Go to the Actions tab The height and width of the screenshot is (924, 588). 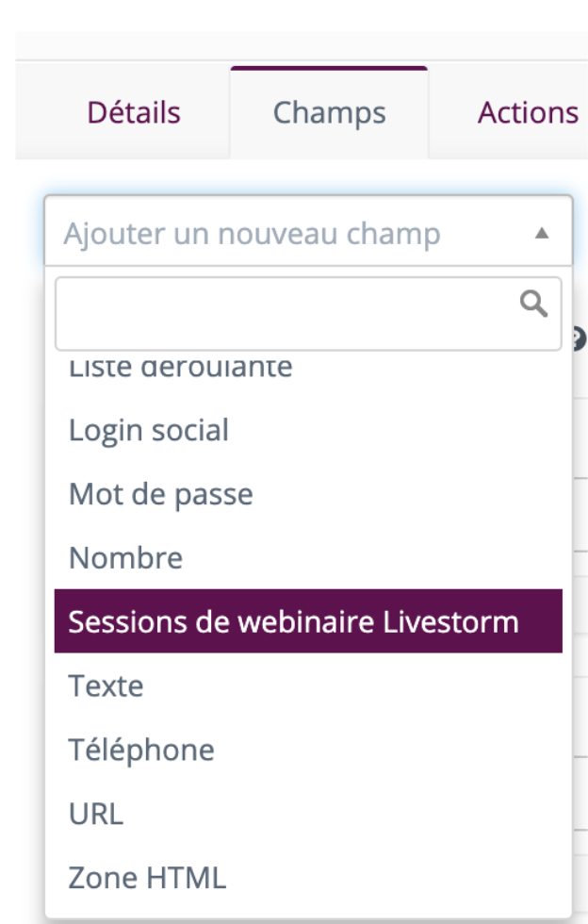point(528,112)
